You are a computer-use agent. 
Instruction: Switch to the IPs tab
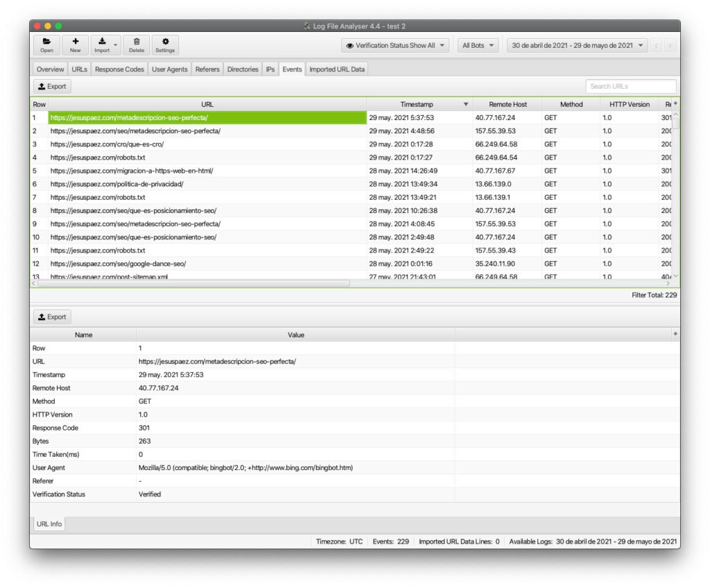(x=270, y=69)
